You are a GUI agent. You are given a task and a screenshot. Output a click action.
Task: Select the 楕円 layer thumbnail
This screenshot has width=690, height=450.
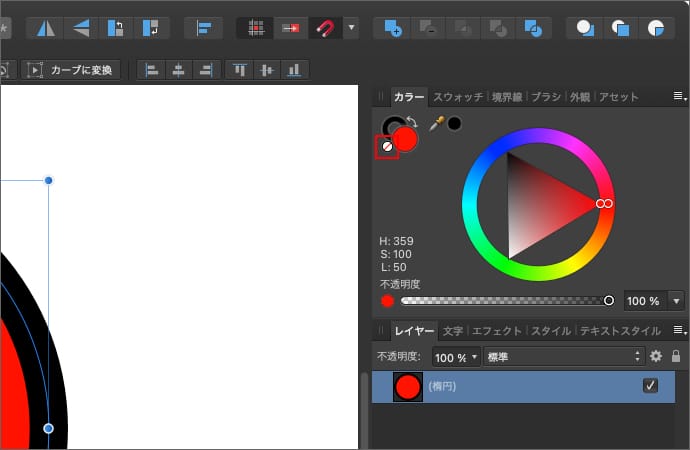point(408,387)
